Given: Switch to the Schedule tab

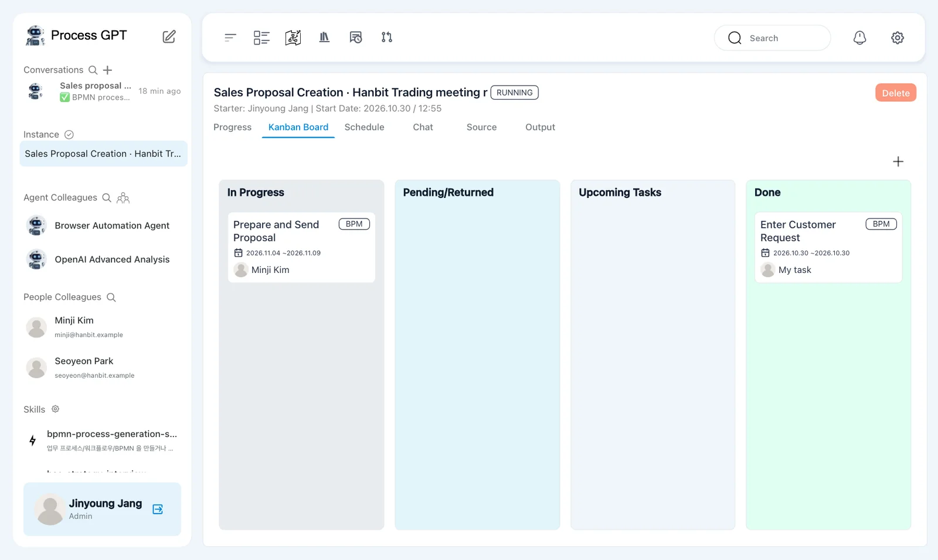Looking at the screenshot, I should [x=364, y=127].
